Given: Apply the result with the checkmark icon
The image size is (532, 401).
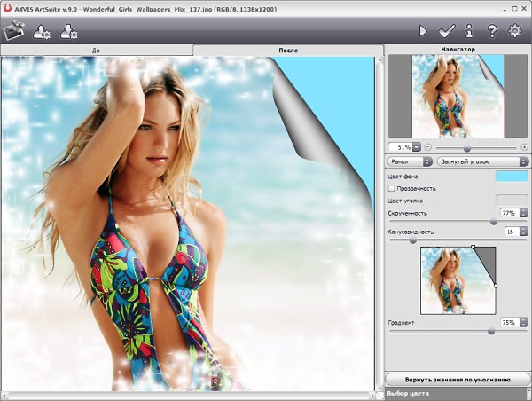Looking at the screenshot, I should [448, 31].
